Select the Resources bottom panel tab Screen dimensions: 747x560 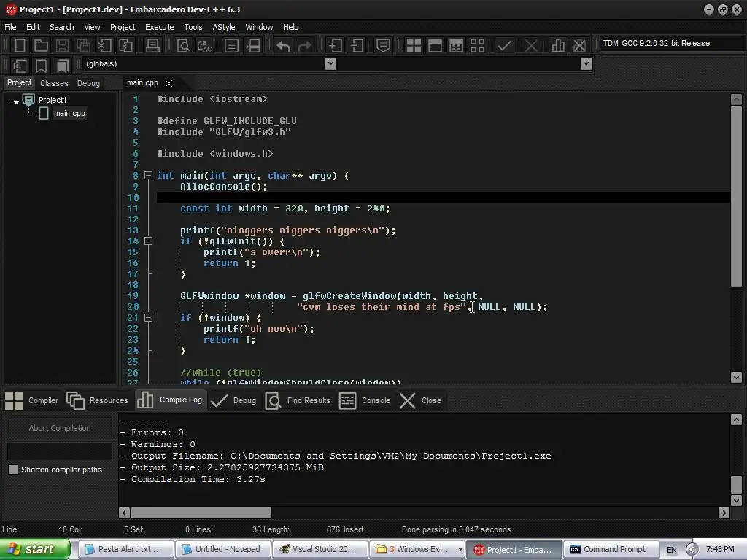[98, 400]
